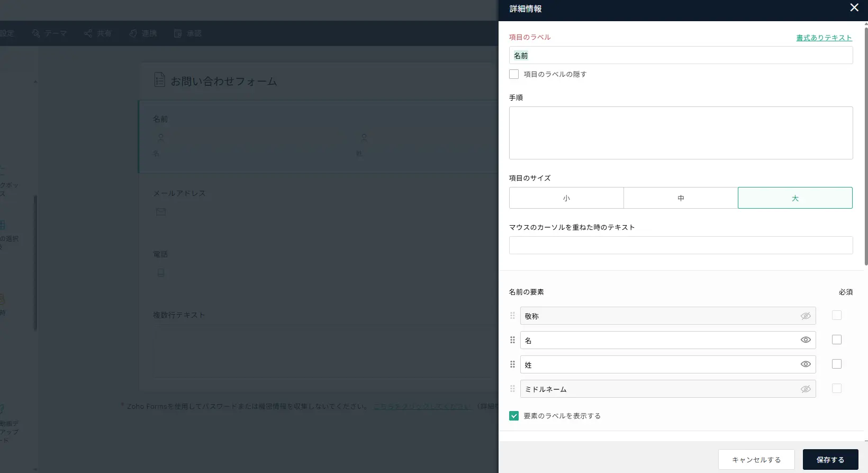The height and width of the screenshot is (473, 868).
Task: Open the 承認 tab in background toolbar
Action: coord(188,33)
